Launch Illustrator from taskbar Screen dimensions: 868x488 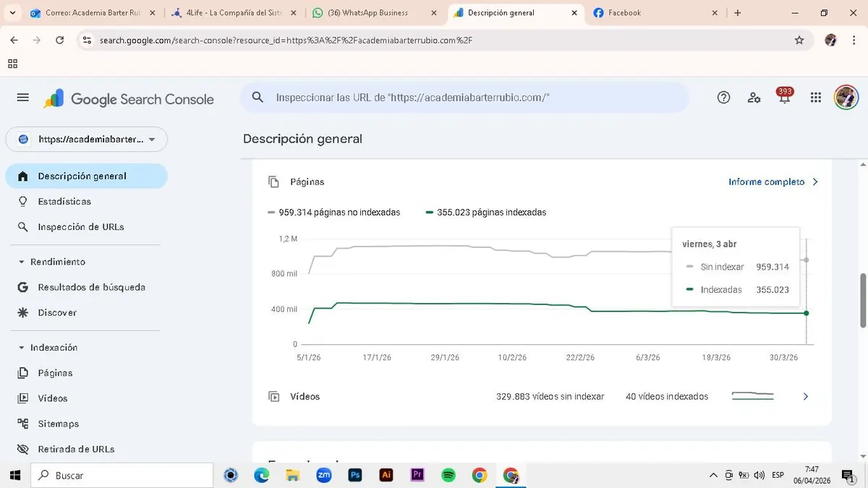pos(386,475)
